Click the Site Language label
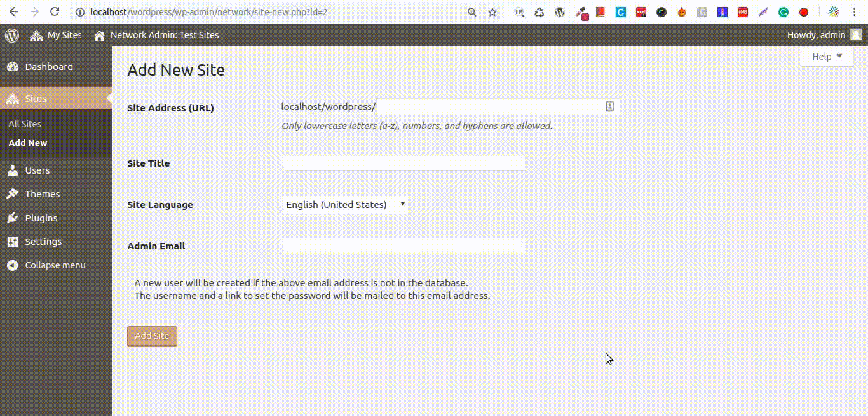This screenshot has width=868, height=416. 160,205
